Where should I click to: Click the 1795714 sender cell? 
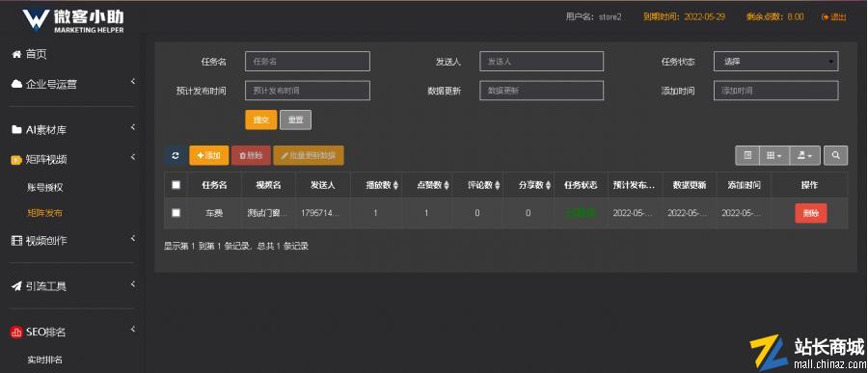(320, 212)
